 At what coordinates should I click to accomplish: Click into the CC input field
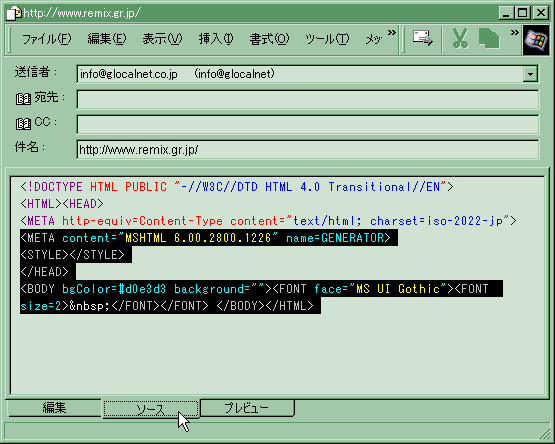[x=308, y=124]
